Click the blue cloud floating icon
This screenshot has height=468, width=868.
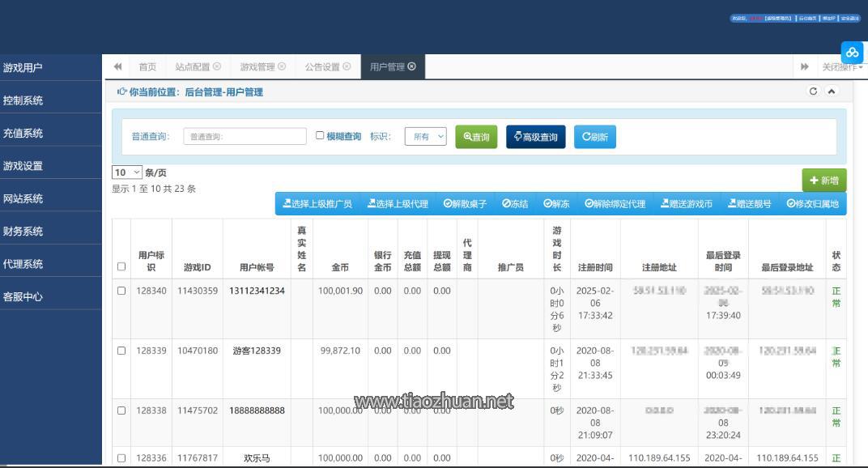852,53
